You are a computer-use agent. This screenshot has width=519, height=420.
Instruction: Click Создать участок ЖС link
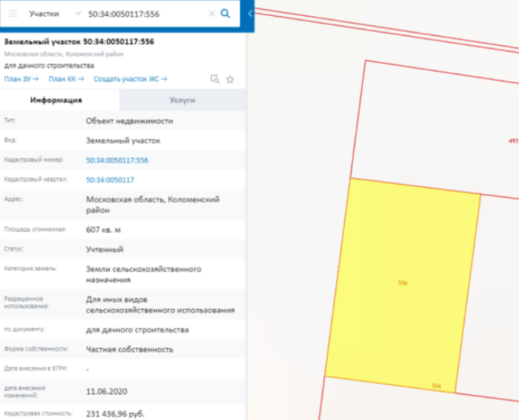(x=130, y=79)
